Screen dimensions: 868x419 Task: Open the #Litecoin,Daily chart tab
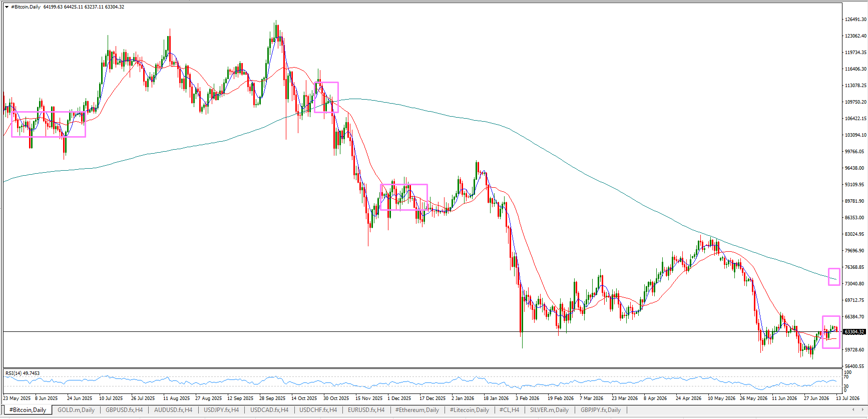point(470,410)
